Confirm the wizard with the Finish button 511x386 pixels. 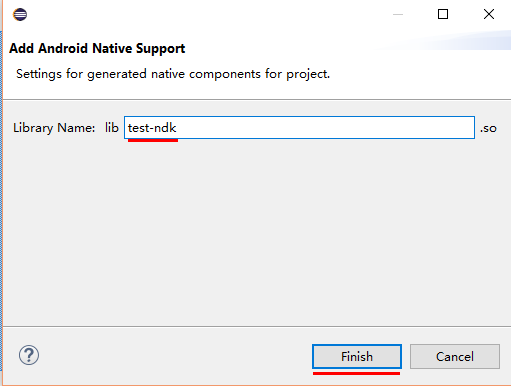(x=357, y=357)
